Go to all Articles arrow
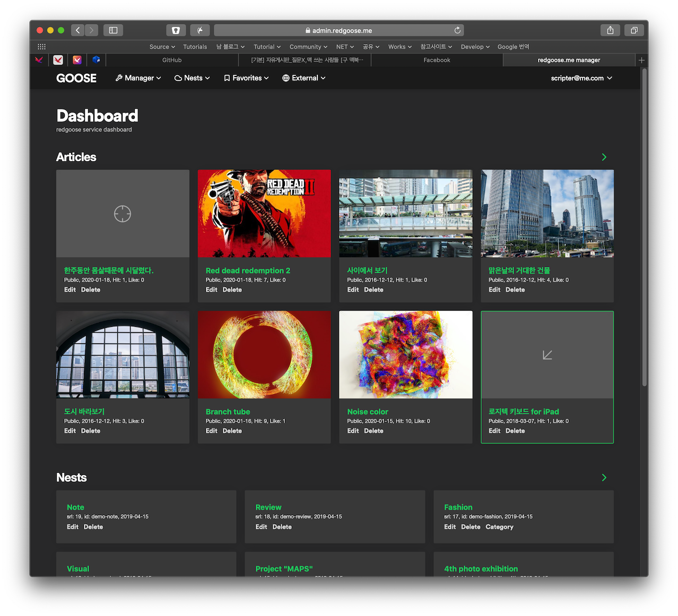Viewport: 678px width, 616px height. point(604,157)
